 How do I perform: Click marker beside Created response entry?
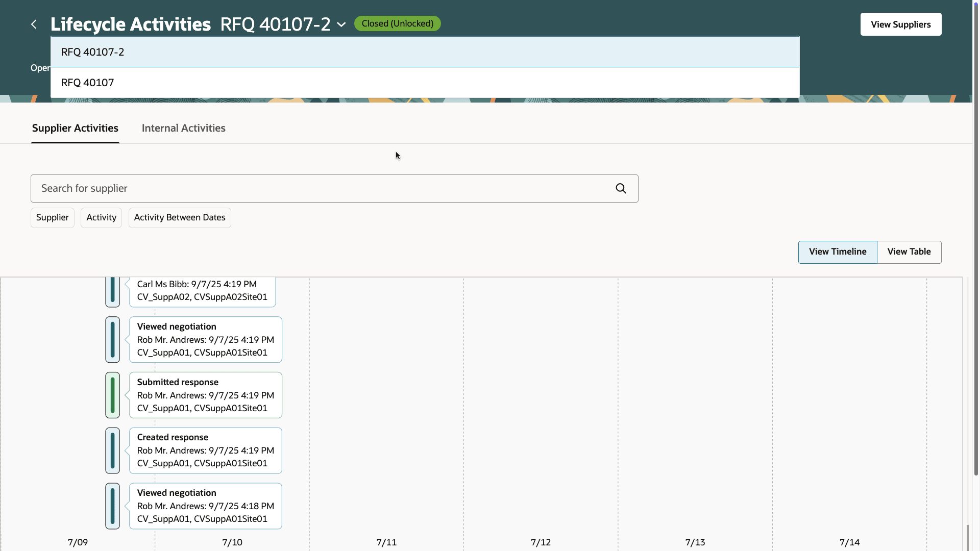[x=112, y=450]
